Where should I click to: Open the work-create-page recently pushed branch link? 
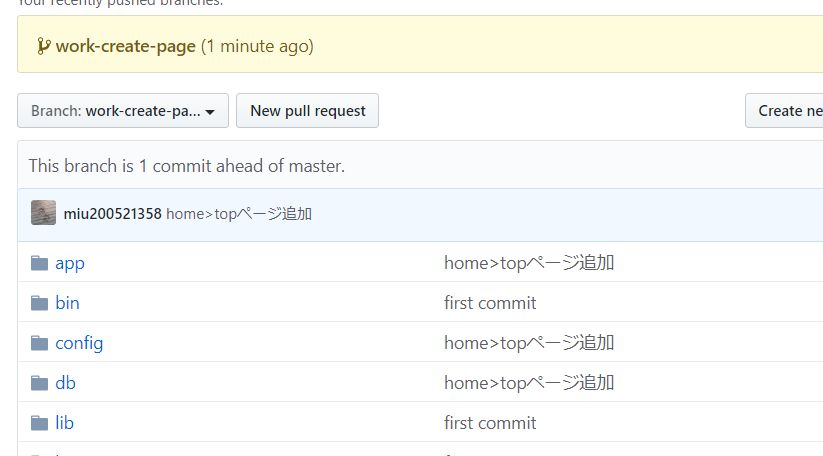[x=125, y=46]
